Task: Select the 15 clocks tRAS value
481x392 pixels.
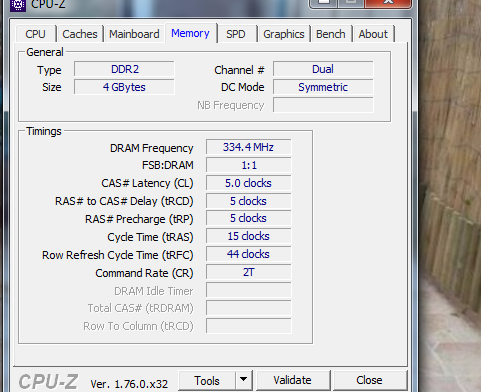Action: 249,236
